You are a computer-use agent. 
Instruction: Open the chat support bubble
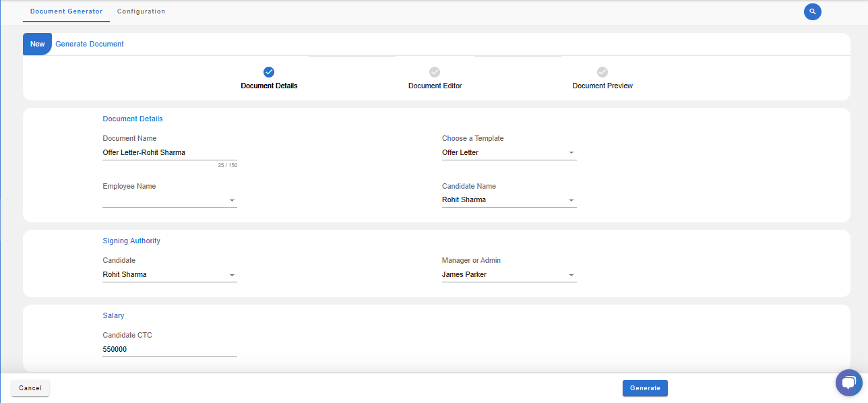[848, 383]
